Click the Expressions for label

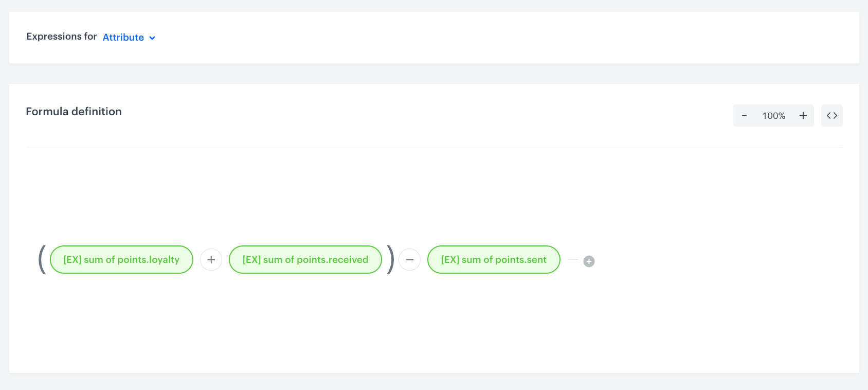61,37
